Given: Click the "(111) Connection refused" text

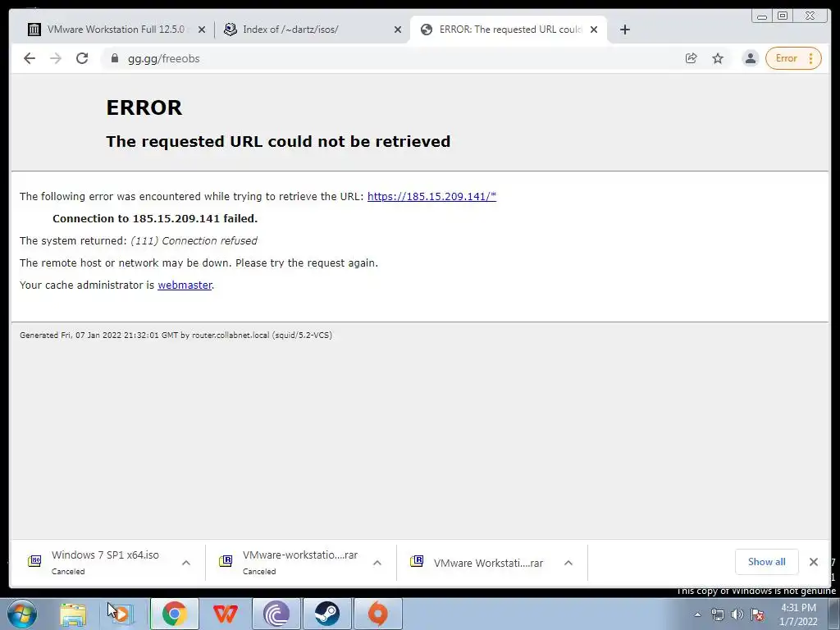Looking at the screenshot, I should (x=194, y=241).
